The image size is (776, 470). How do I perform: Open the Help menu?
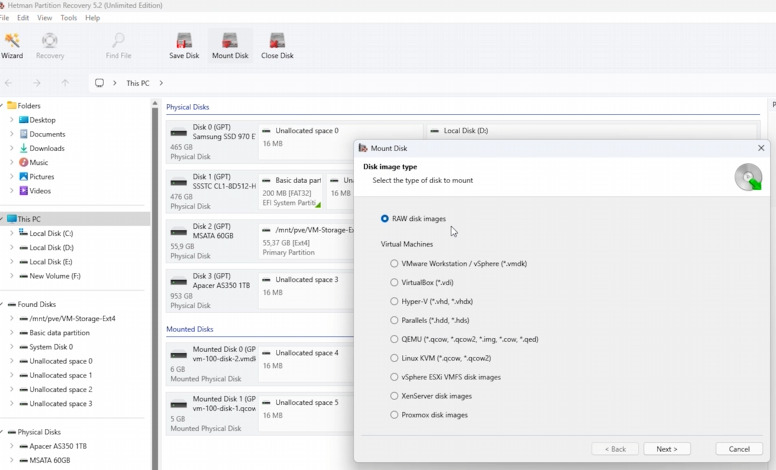pos(93,18)
